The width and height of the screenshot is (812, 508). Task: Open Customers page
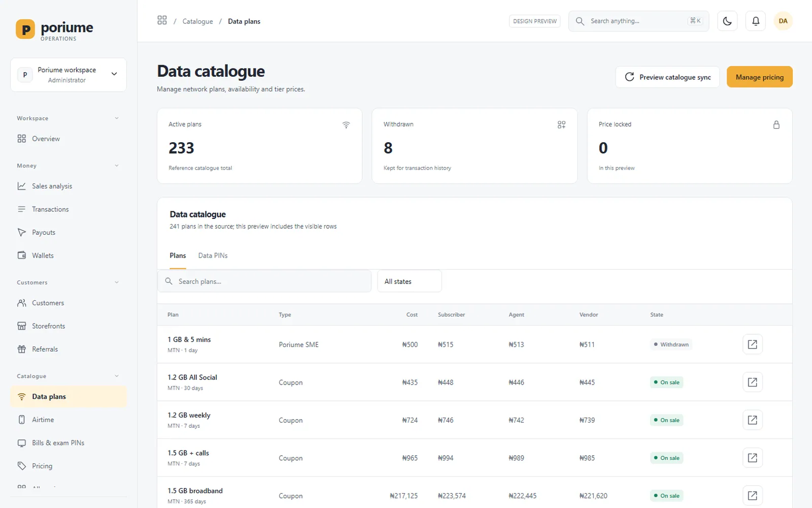point(69,303)
